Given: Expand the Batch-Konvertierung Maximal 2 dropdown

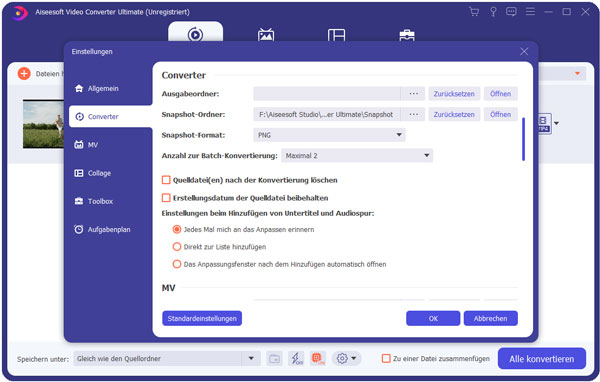Looking at the screenshot, I should click(x=357, y=155).
